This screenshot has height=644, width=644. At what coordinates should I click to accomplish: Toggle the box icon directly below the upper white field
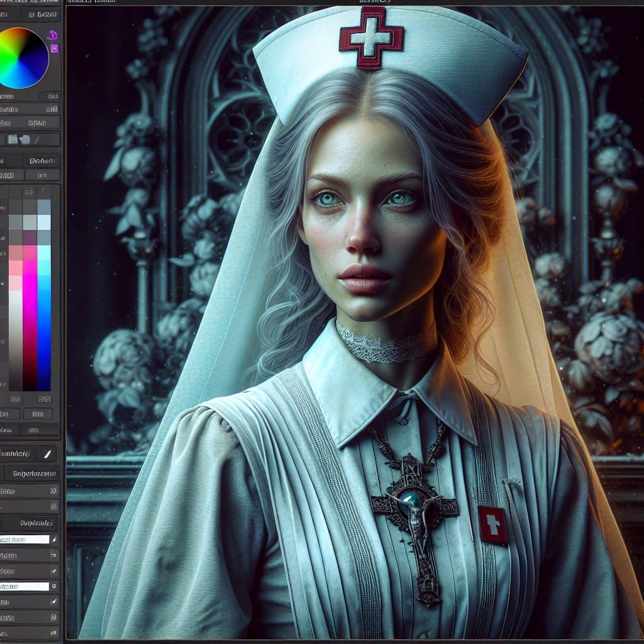[x=53, y=555]
